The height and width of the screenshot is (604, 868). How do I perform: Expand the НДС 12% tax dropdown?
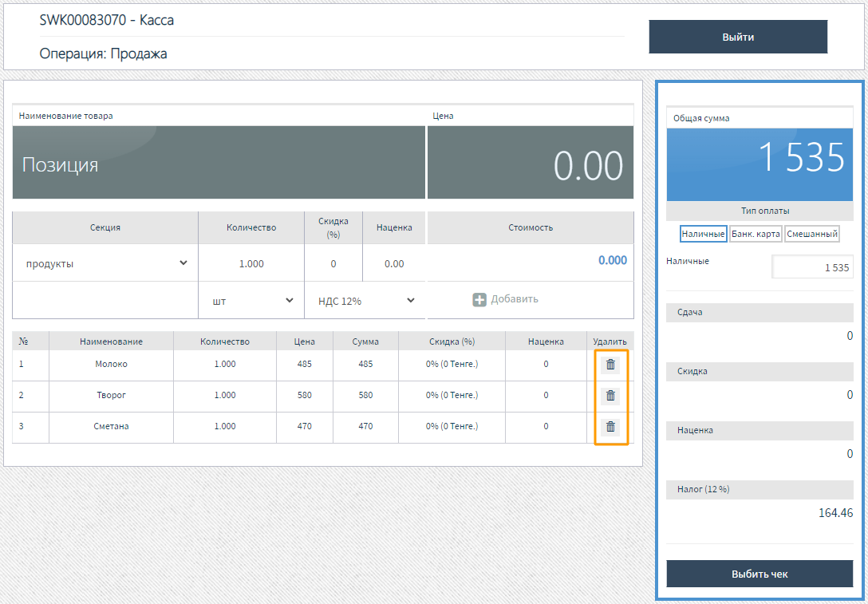pyautogui.click(x=365, y=301)
